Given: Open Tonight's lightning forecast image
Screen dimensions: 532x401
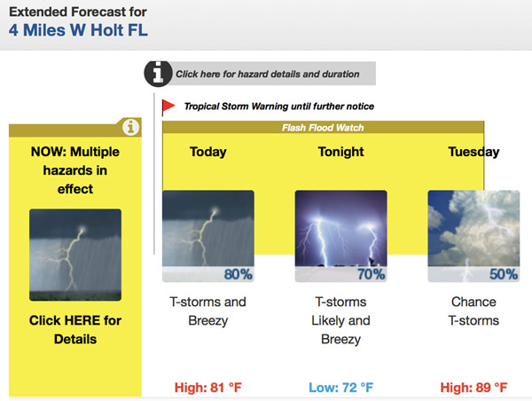Looking at the screenshot, I should pos(341,236).
